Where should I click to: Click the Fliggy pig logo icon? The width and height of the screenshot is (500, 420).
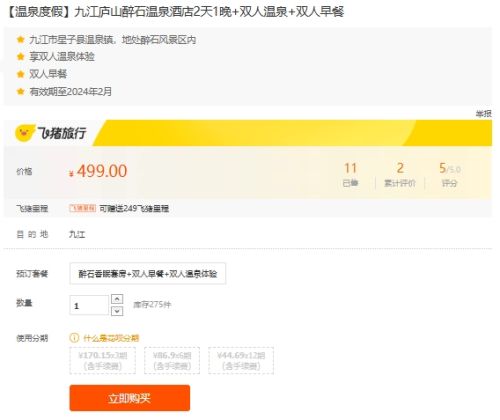25,133
